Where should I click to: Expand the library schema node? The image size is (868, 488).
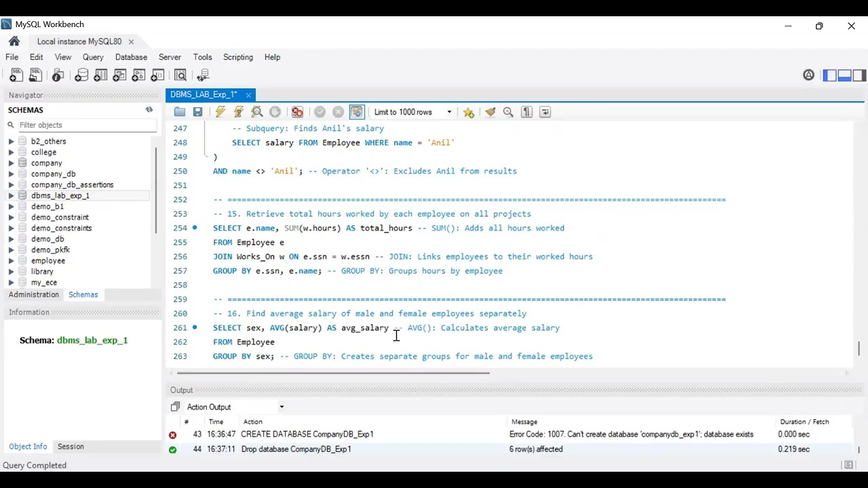click(11, 271)
